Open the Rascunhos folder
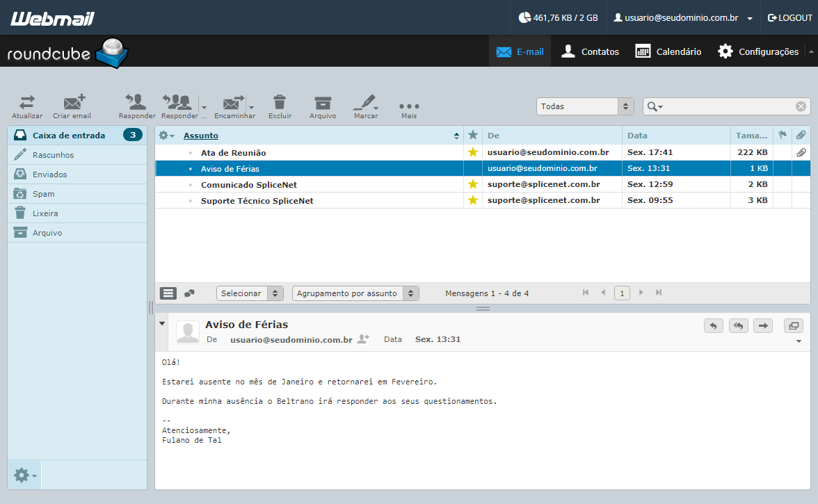 77,155
